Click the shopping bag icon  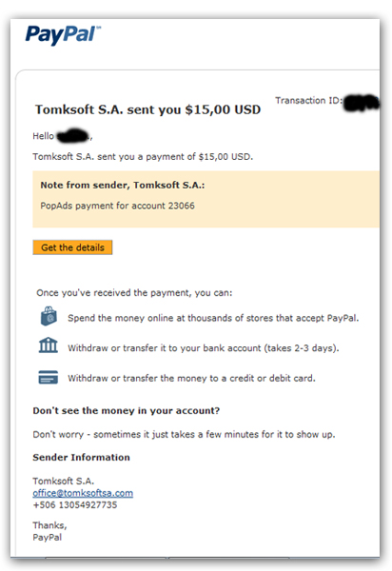[49, 316]
